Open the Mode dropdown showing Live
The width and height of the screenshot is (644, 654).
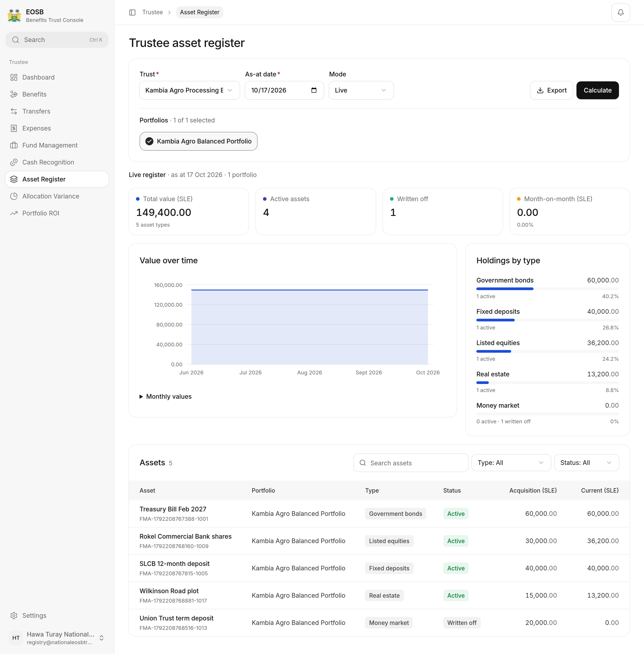(x=361, y=90)
